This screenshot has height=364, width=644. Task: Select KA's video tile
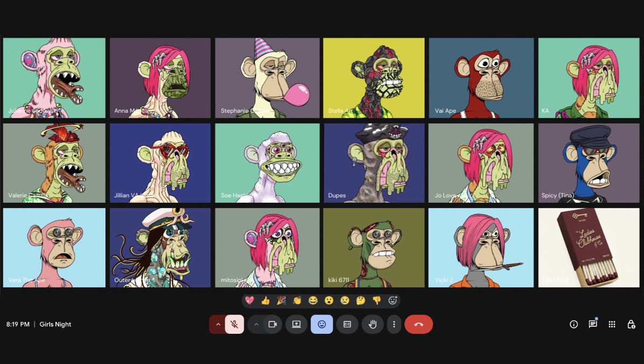(x=589, y=78)
